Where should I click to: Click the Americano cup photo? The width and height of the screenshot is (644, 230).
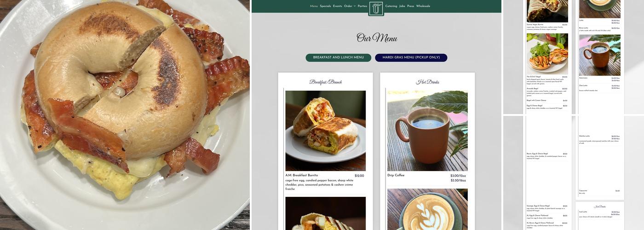(600, 55)
